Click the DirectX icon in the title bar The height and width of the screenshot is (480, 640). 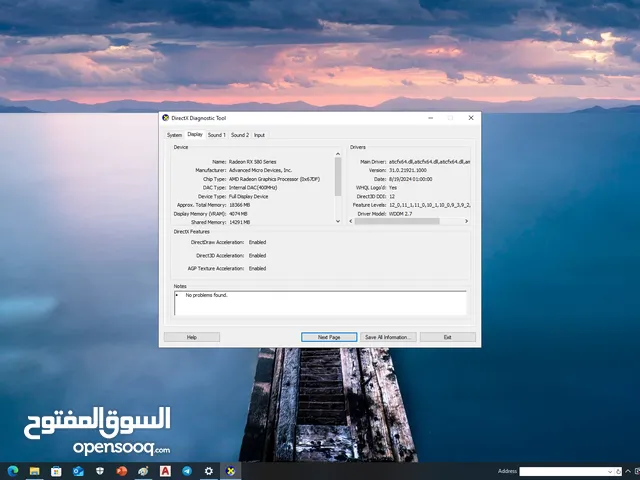[166, 118]
